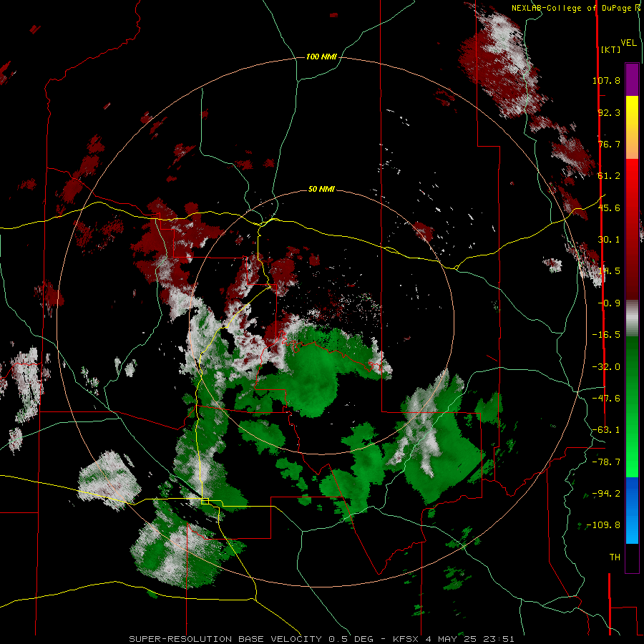The image size is (644, 644).
Task: Click the -47.6 legend value
Action: 606,399
